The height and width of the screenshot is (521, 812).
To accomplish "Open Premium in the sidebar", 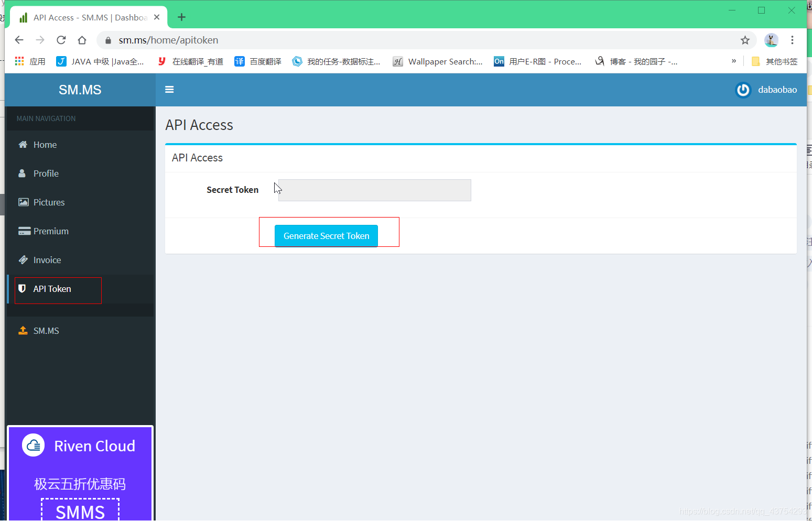I will pos(80,231).
